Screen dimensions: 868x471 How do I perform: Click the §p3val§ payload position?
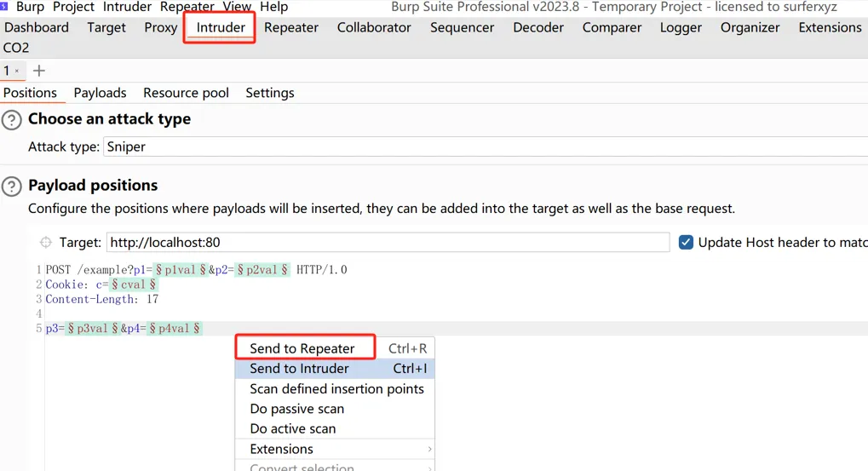pyautogui.click(x=93, y=328)
